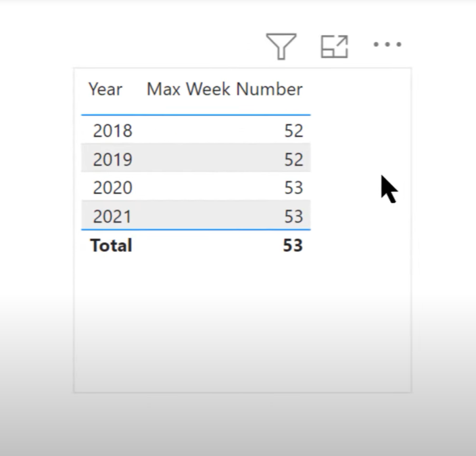The width and height of the screenshot is (476, 456).
Task: Click the visual's bottom border
Action: 242,392
